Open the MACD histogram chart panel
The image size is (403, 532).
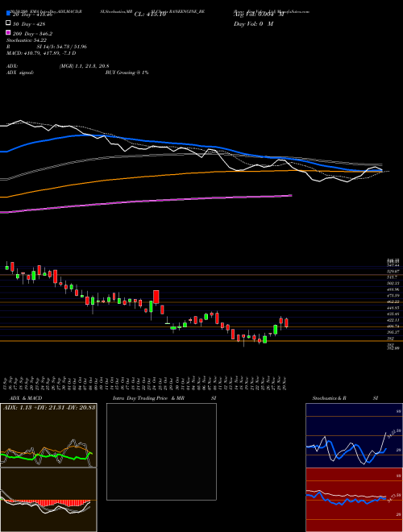click(48, 500)
